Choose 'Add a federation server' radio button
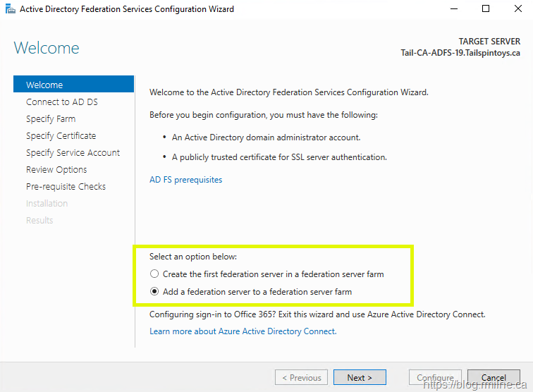 click(154, 292)
